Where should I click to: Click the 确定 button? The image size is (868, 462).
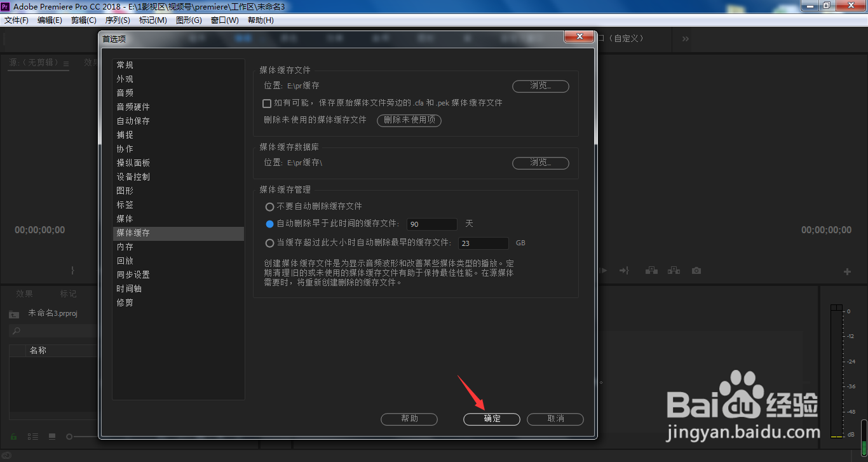coord(492,419)
